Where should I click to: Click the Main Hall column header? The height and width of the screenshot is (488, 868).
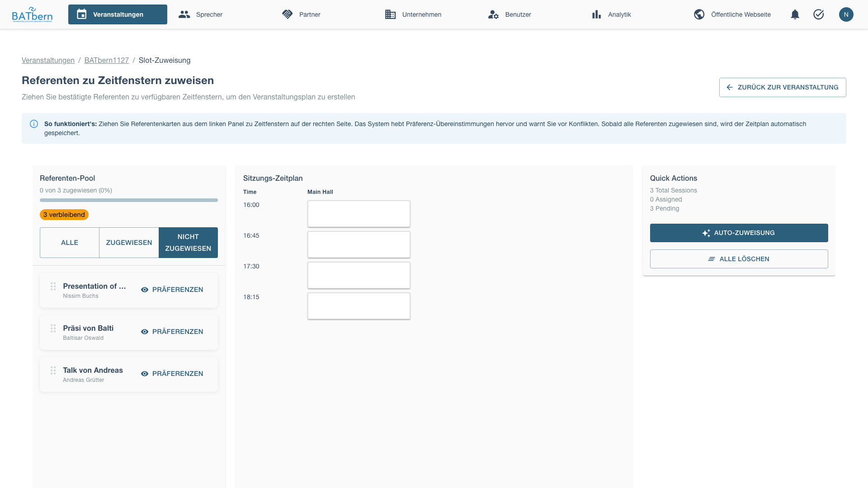click(320, 192)
